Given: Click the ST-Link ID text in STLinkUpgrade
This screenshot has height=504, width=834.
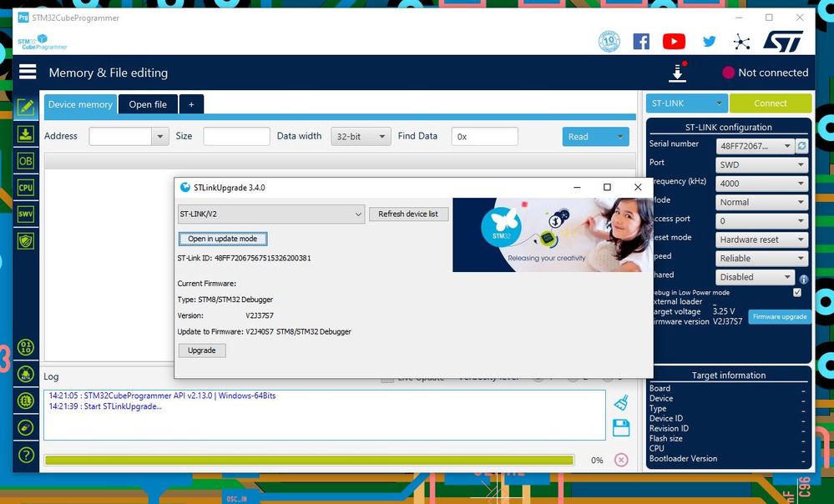Looking at the screenshot, I should (244, 258).
